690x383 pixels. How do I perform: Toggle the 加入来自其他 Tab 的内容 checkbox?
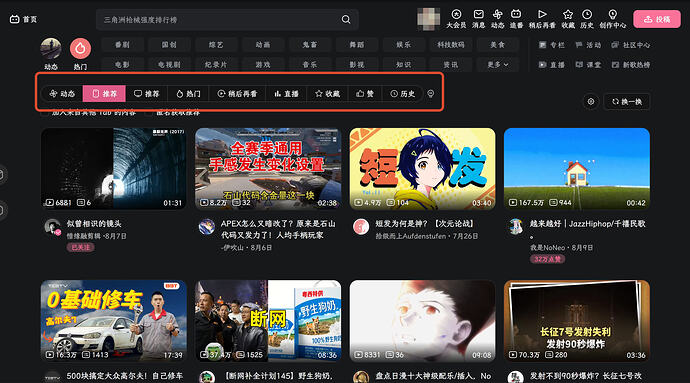pos(44,113)
